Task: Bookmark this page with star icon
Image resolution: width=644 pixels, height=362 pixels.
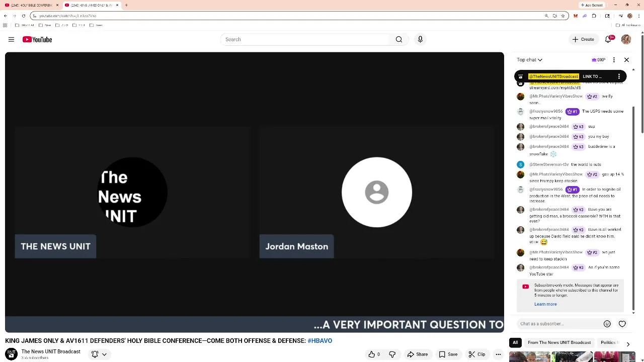Action: click(x=562, y=16)
